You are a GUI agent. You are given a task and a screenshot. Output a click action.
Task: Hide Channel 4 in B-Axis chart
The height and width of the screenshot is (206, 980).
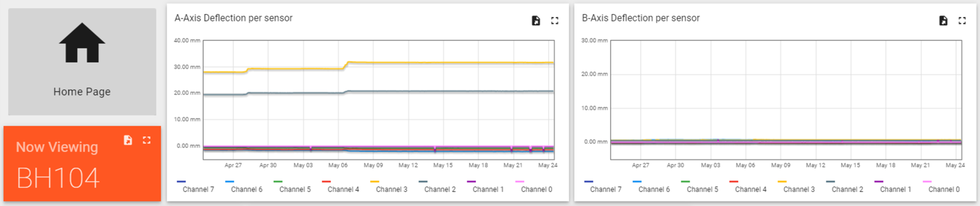point(750,189)
